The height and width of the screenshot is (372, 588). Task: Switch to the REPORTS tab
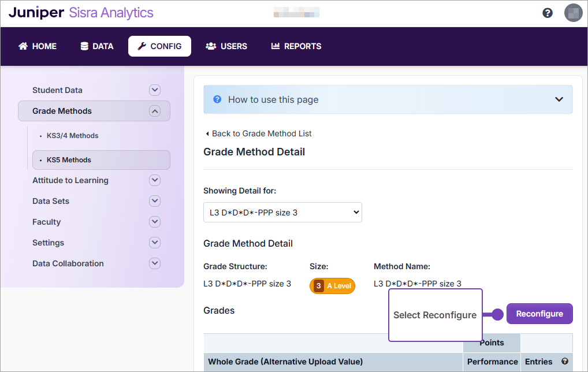coord(296,46)
